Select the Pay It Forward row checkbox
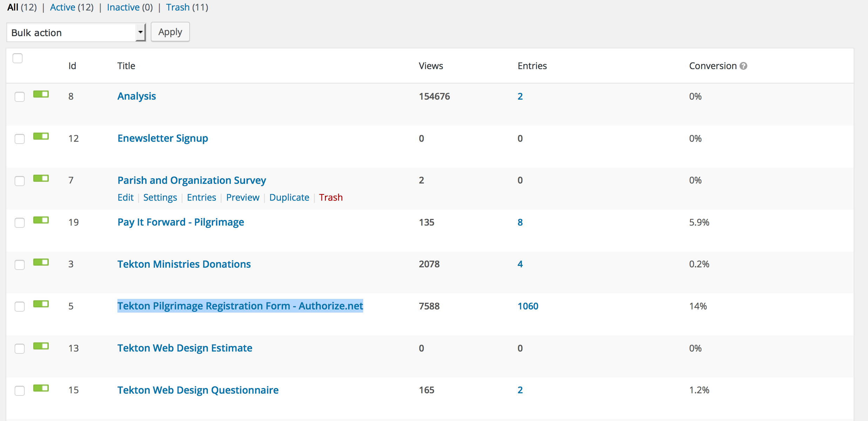868x421 pixels. 20,223
